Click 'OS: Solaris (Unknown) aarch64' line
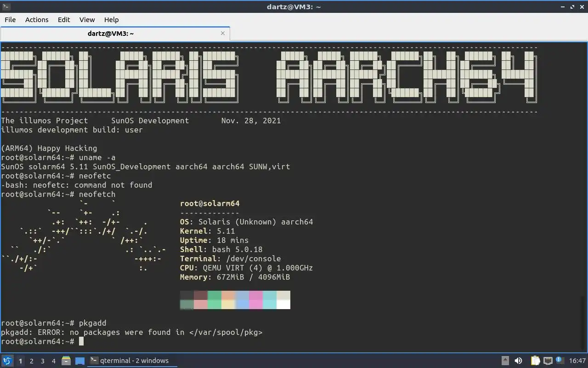This screenshot has width=588, height=368. pyautogui.click(x=247, y=222)
